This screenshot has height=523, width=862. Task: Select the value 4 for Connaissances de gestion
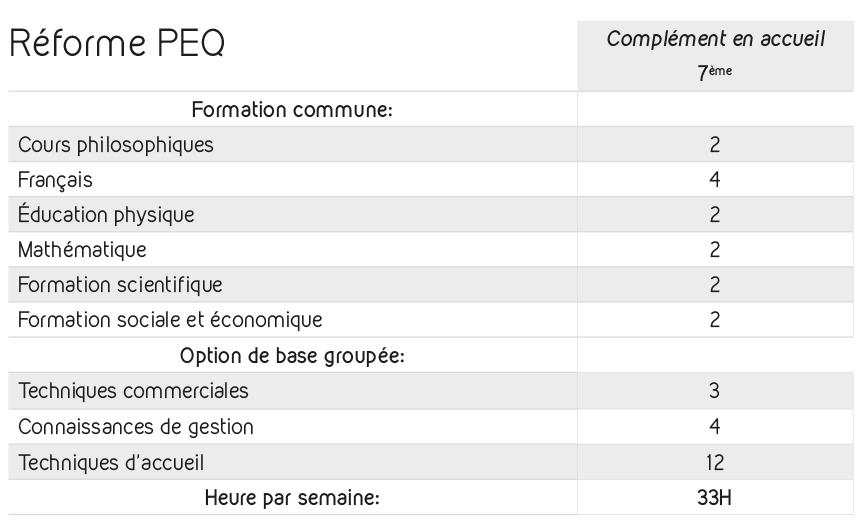715,426
